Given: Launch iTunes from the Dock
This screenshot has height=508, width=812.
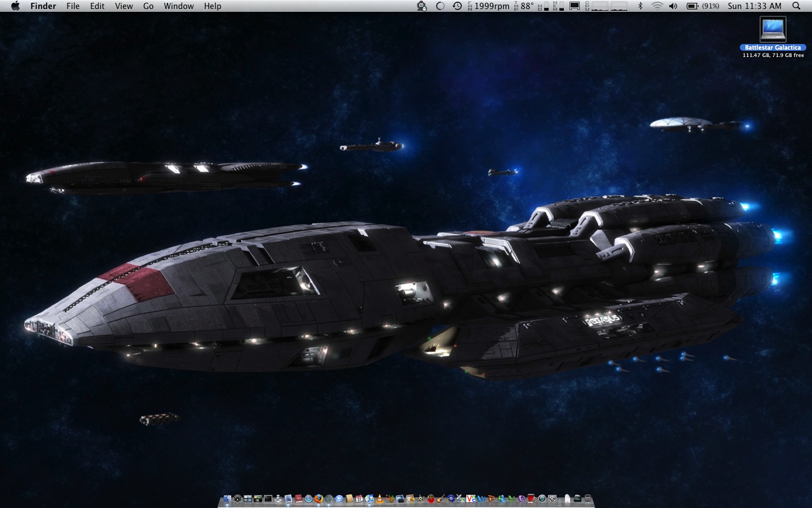Looking at the screenshot, I should [x=369, y=498].
